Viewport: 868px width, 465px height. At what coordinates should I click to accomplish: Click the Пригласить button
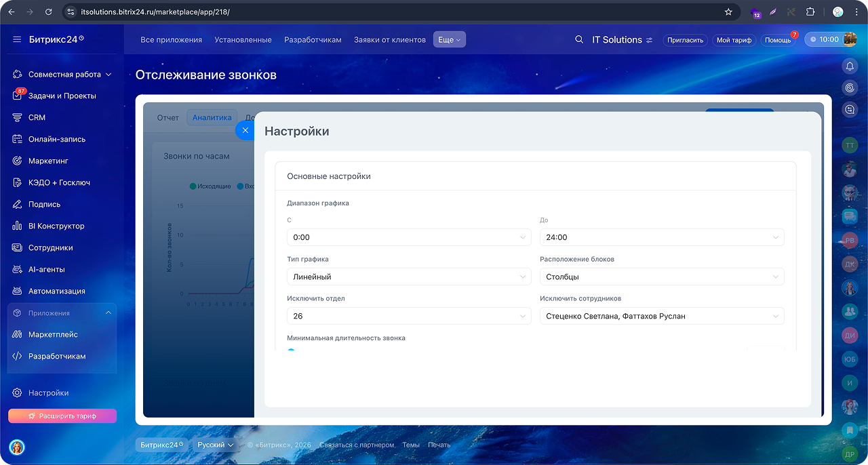coord(685,40)
